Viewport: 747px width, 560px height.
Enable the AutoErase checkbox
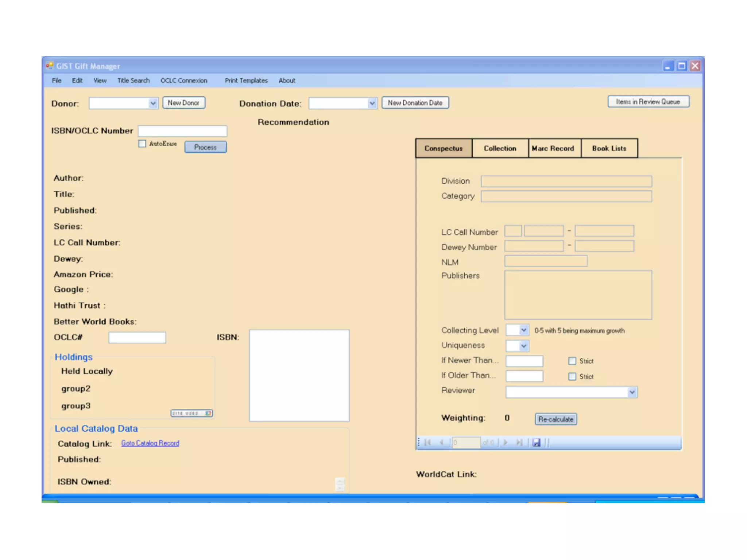pyautogui.click(x=142, y=144)
